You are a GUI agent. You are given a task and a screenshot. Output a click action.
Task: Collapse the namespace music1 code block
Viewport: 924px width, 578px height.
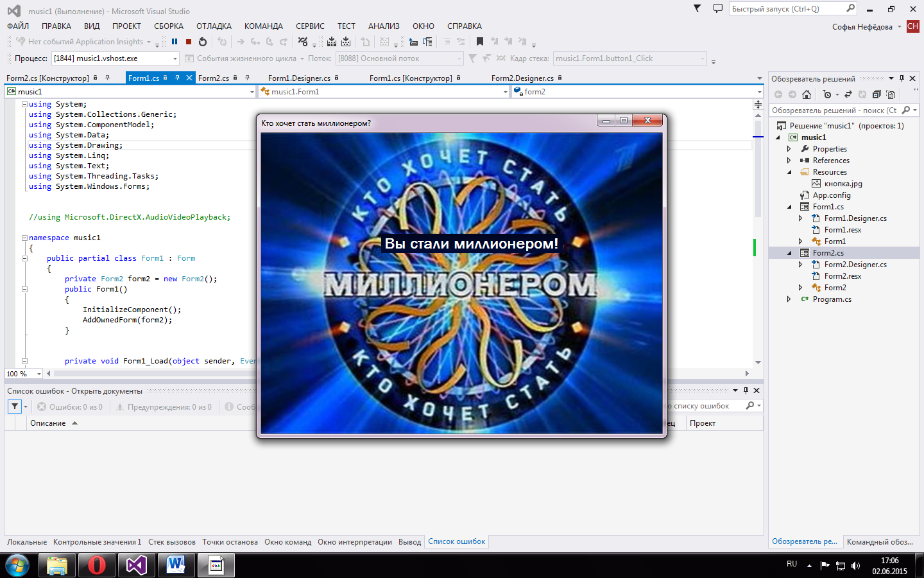coord(24,238)
